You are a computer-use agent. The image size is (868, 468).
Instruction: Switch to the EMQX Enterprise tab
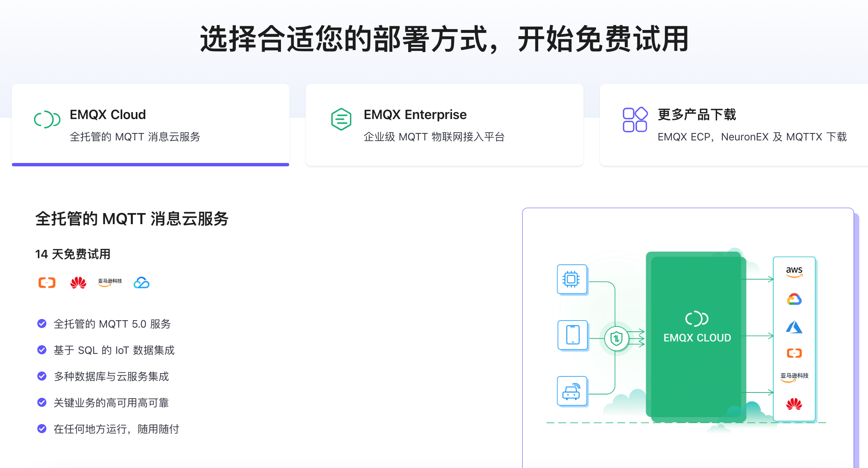445,125
